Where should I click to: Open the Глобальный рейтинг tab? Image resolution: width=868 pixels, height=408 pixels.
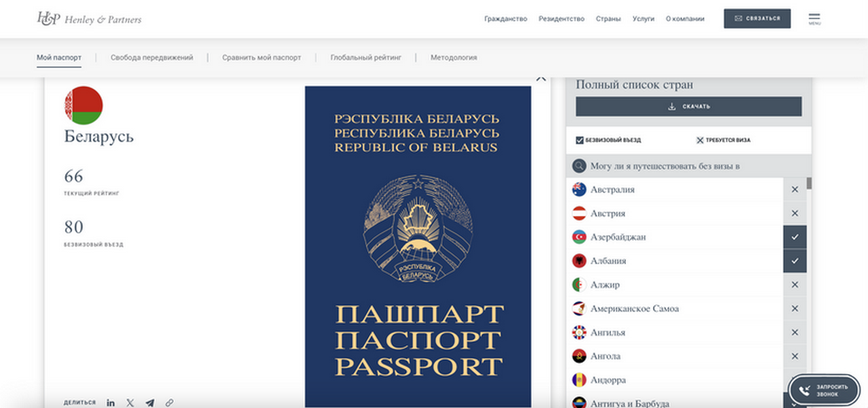pyautogui.click(x=366, y=58)
